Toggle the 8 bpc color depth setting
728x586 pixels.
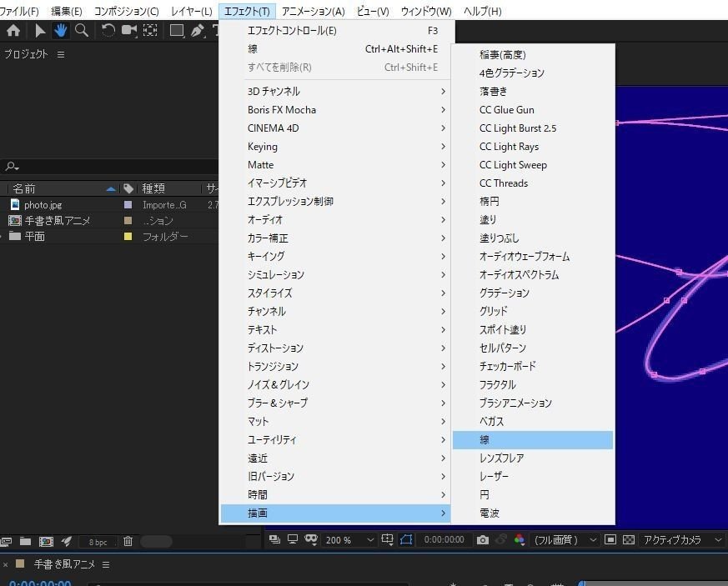point(97,542)
